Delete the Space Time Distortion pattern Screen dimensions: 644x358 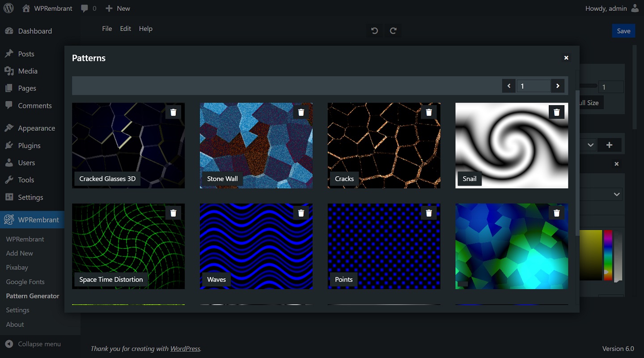click(173, 213)
